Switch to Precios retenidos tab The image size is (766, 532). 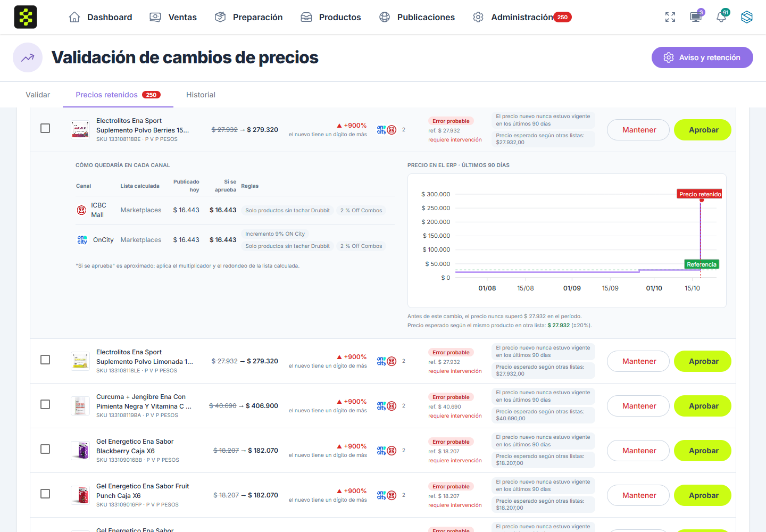click(118, 95)
